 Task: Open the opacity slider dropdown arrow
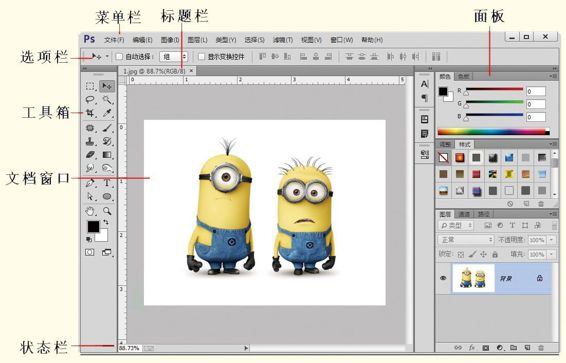click(x=552, y=240)
